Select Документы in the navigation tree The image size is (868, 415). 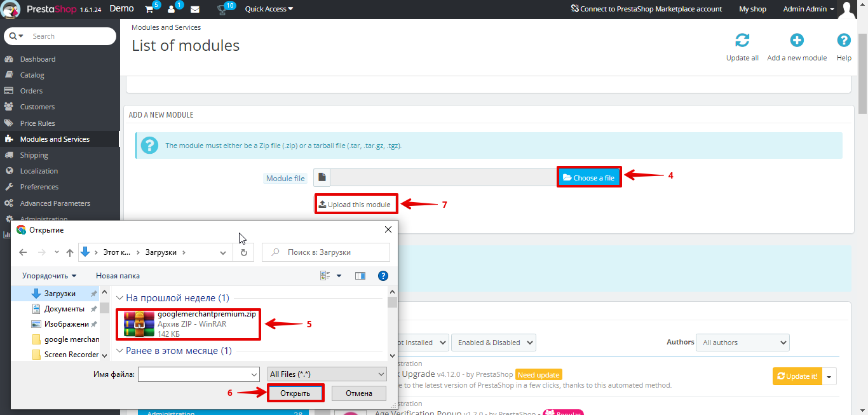[64, 309]
